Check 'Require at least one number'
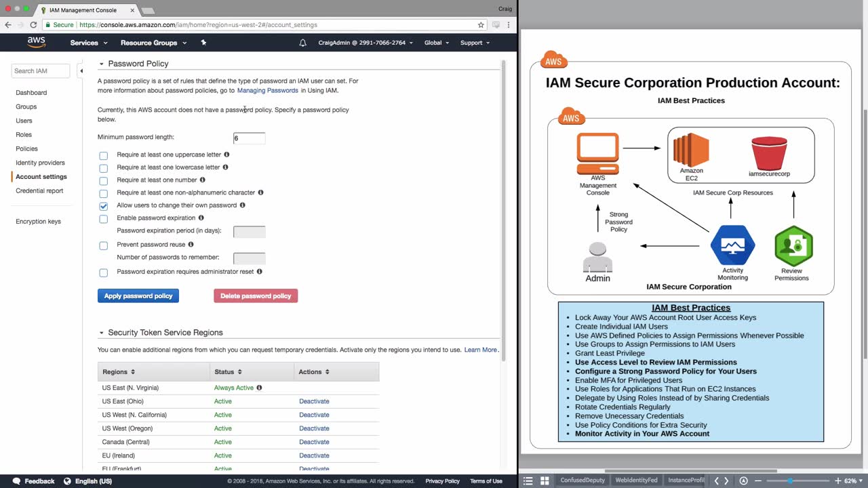 [x=103, y=181]
